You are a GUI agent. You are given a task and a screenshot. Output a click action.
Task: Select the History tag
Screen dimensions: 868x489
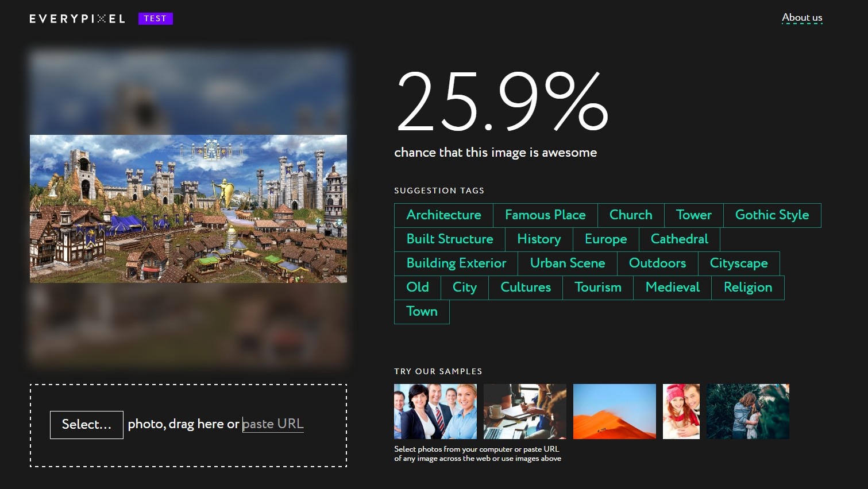click(539, 239)
